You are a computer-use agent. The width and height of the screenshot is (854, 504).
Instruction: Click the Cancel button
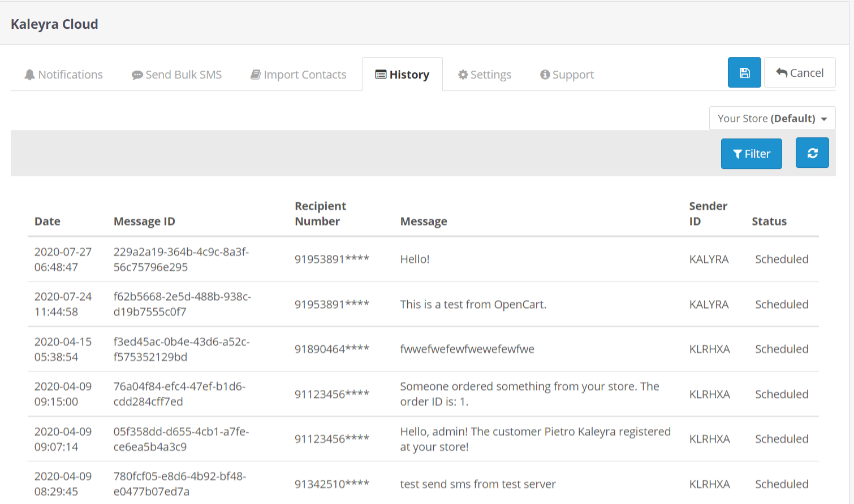[800, 72]
